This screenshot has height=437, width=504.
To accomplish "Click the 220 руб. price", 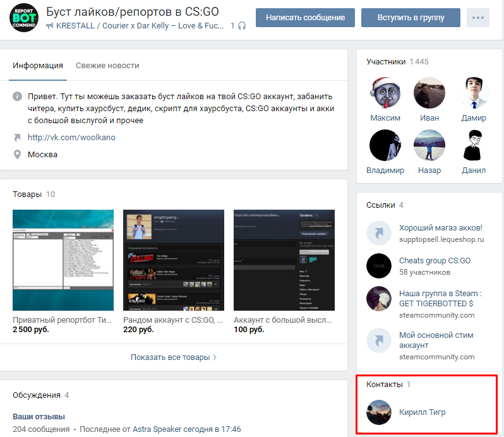I will [138, 330].
